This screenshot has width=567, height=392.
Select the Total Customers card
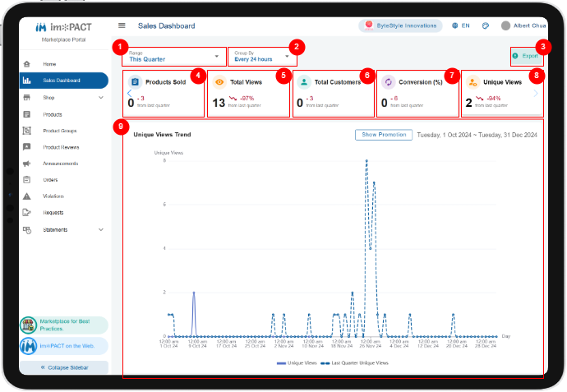[334, 94]
